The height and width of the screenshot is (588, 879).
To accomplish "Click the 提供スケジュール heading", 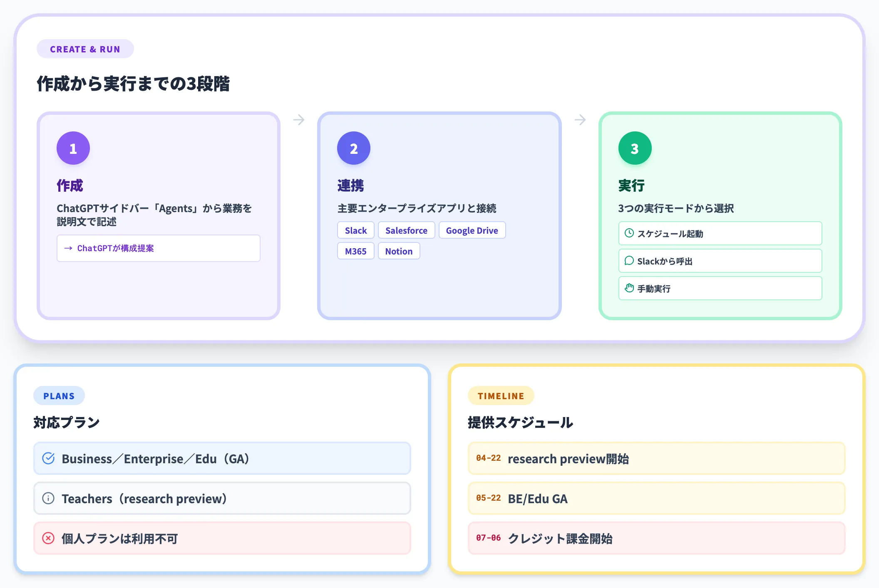I will click(x=520, y=422).
